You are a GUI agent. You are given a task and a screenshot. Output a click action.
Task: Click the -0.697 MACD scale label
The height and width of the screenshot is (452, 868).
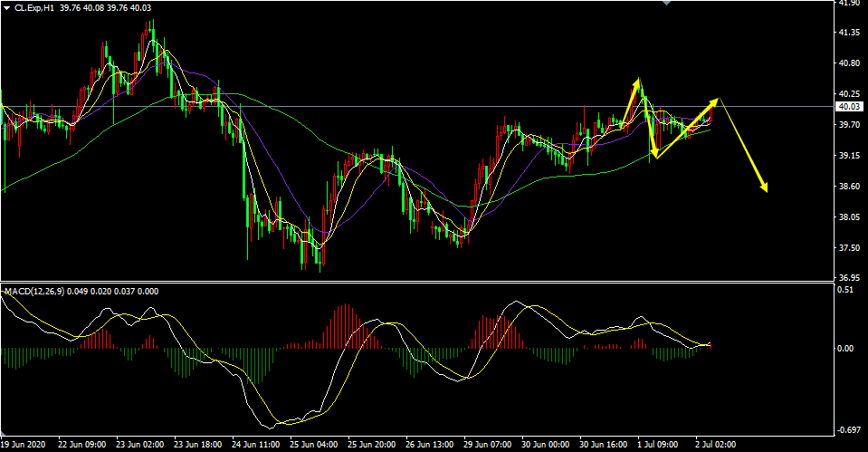(x=849, y=430)
